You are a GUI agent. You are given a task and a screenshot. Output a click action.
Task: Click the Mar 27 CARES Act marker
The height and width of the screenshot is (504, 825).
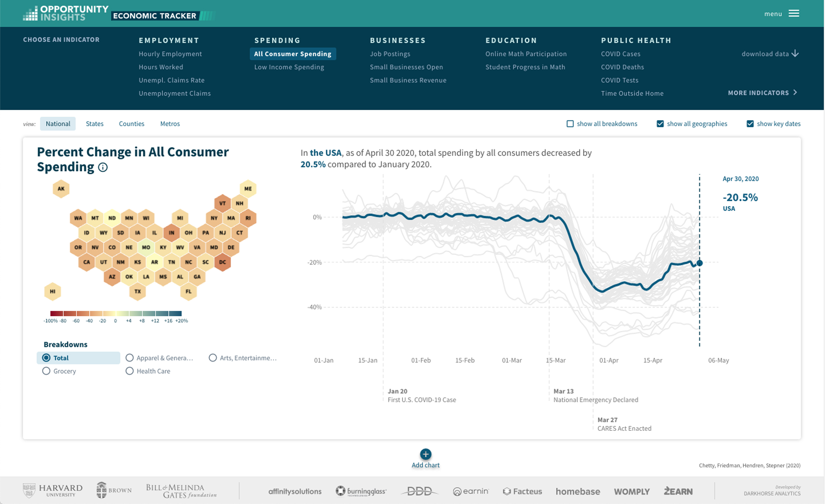pos(624,424)
